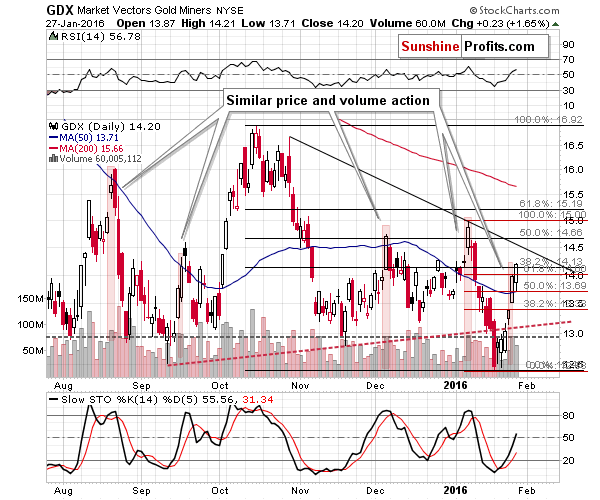Click the 16.0 price axis label

(x=573, y=169)
